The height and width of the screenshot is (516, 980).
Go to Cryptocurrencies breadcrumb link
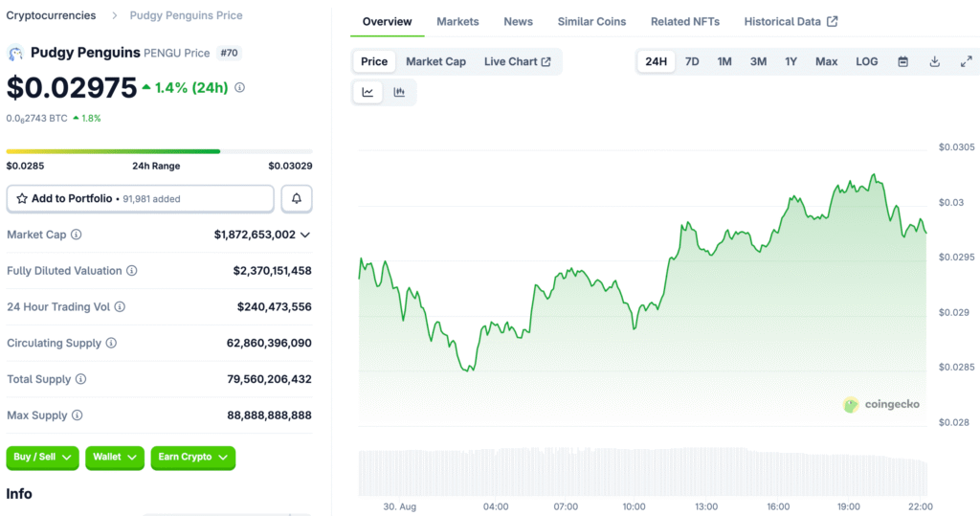click(x=52, y=15)
